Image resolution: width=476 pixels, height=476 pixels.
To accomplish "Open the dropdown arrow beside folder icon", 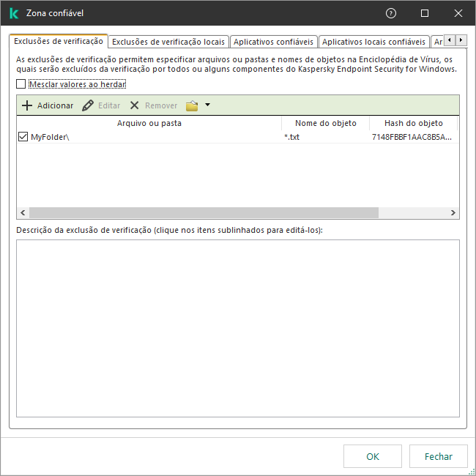I will pyautogui.click(x=208, y=105).
